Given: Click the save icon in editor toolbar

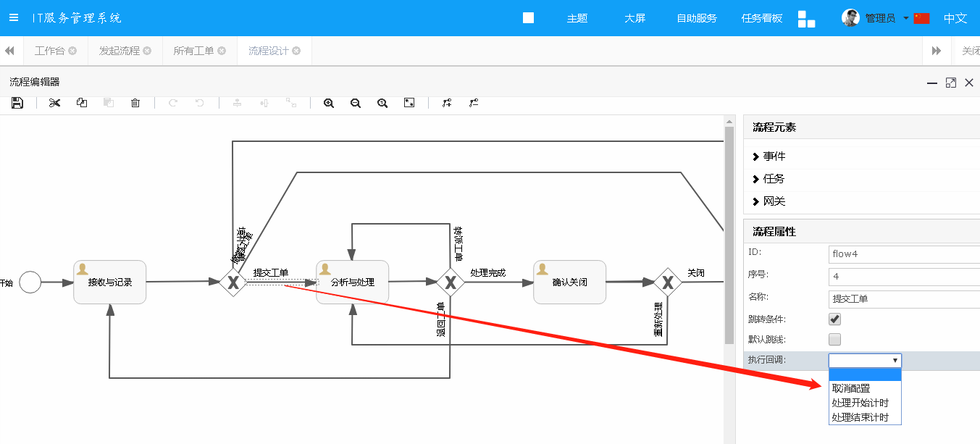Looking at the screenshot, I should [17, 103].
